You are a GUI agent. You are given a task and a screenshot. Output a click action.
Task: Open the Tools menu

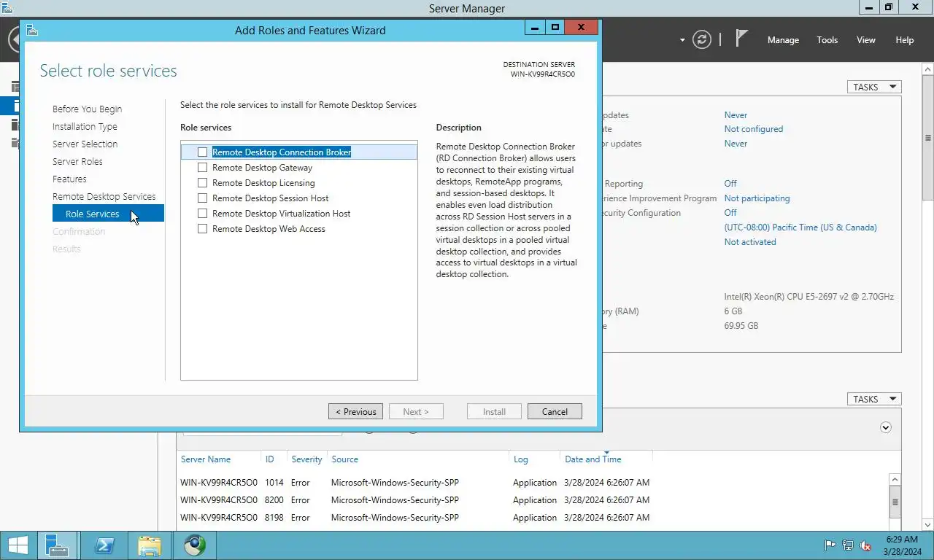coord(827,40)
